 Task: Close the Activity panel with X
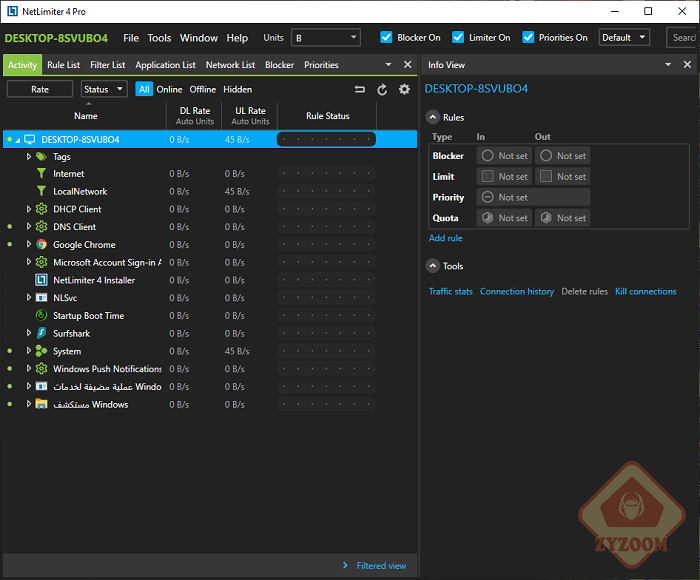[408, 64]
